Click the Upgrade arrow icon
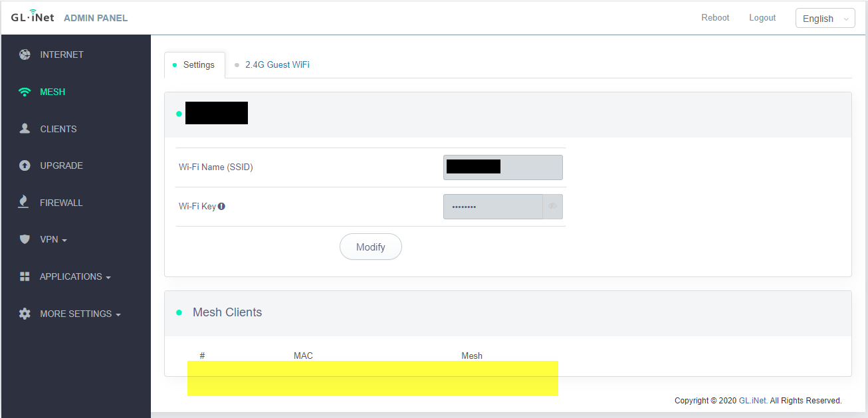This screenshot has height=418, width=868. [25, 165]
